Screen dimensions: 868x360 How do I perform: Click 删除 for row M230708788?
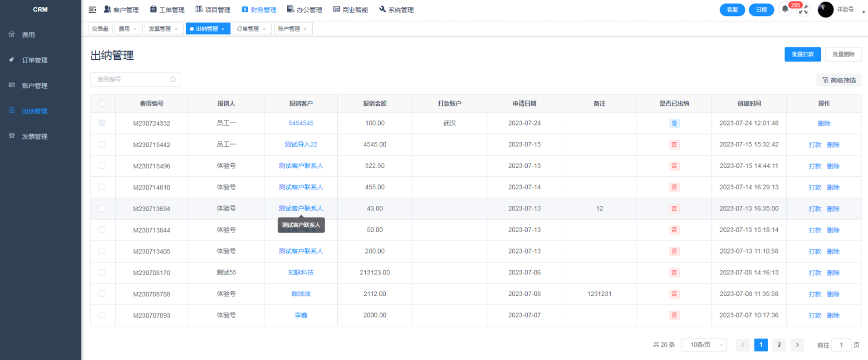click(x=833, y=294)
